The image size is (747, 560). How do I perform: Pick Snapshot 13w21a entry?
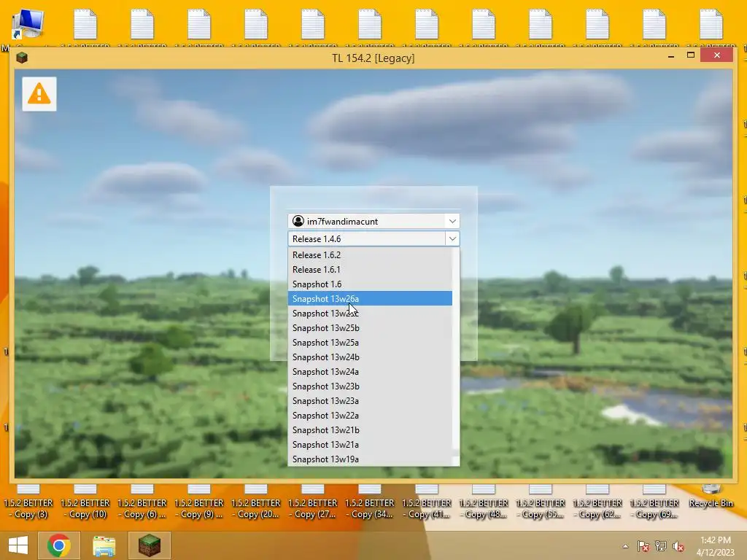coord(370,445)
